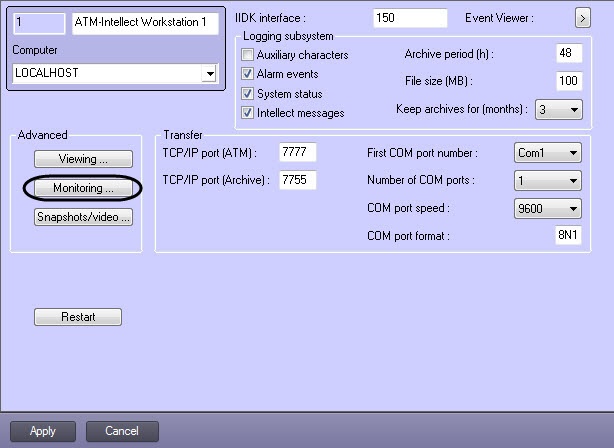Choose COM port speed from dropdown
Viewport: 614px width, 448px height.
coord(548,208)
